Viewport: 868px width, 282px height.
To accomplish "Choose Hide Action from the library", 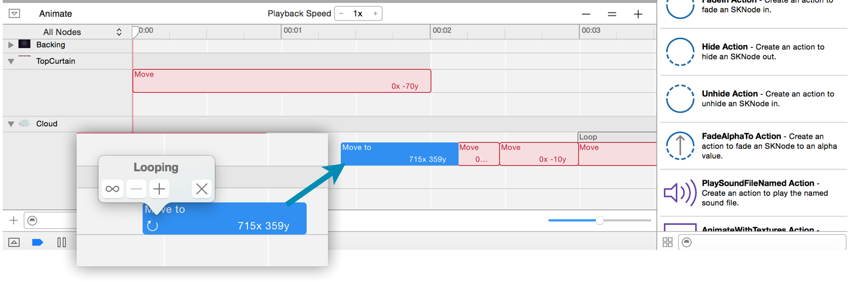I will (x=754, y=52).
